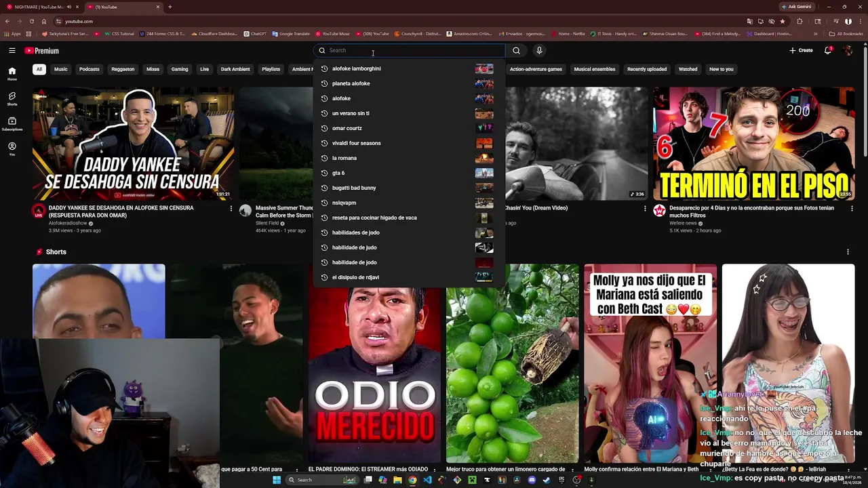Open ChatGPT bookmark in bookmarks bar
The width and height of the screenshot is (868, 488).
tap(256, 34)
